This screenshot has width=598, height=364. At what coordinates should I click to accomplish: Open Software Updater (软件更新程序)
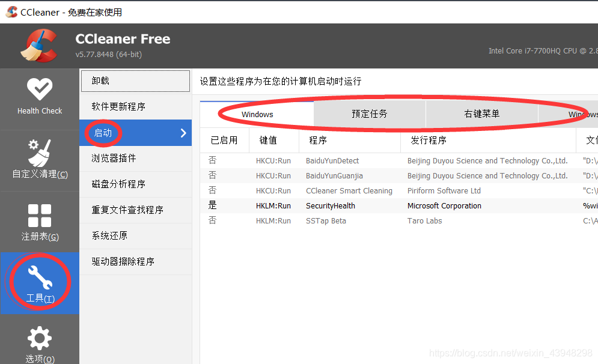(x=135, y=107)
